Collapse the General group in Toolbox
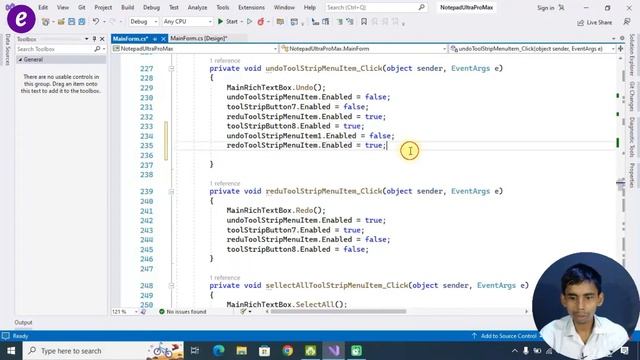Screen dimensions: 640x360 pos(20,60)
